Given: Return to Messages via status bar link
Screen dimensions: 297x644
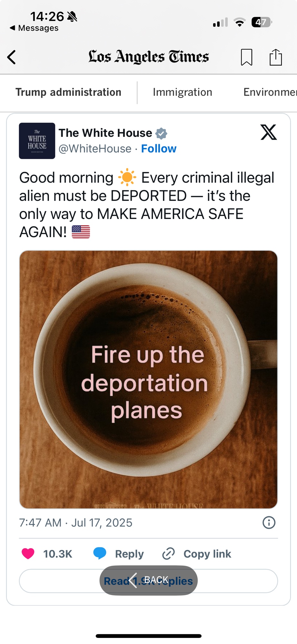Looking at the screenshot, I should (x=34, y=28).
